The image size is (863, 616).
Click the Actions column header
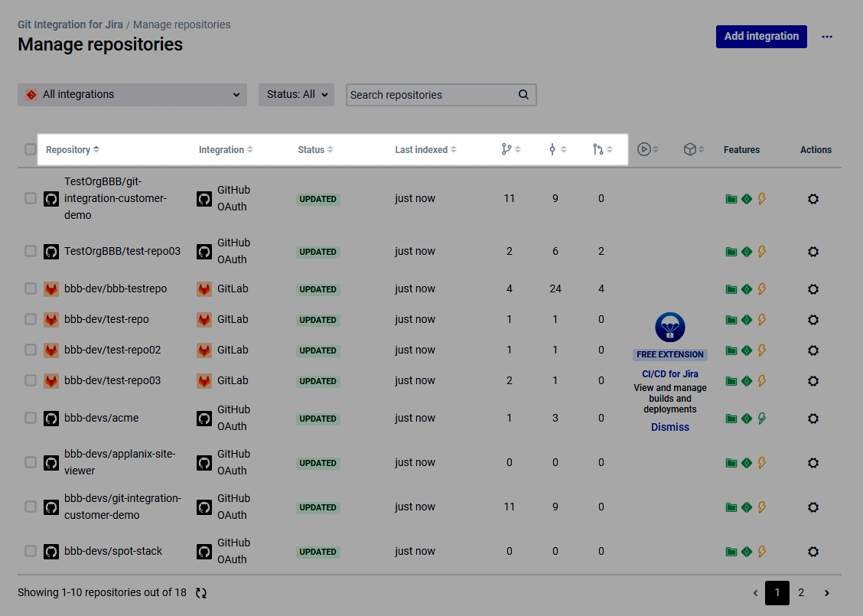pyautogui.click(x=816, y=150)
